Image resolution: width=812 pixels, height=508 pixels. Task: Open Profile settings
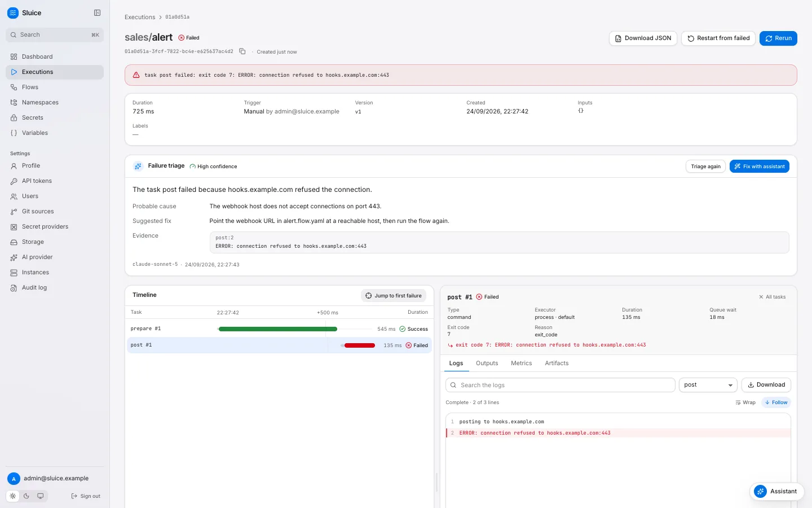[55, 165]
